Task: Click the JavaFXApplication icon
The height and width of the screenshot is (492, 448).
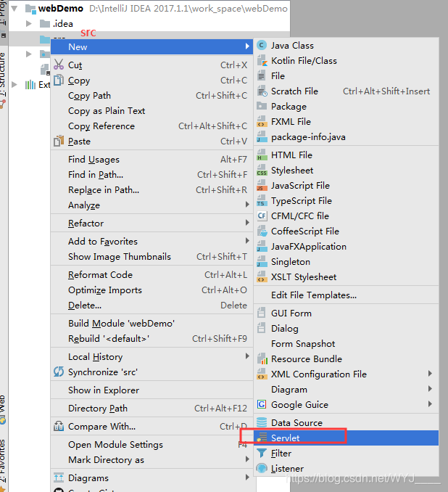Action: click(x=262, y=247)
